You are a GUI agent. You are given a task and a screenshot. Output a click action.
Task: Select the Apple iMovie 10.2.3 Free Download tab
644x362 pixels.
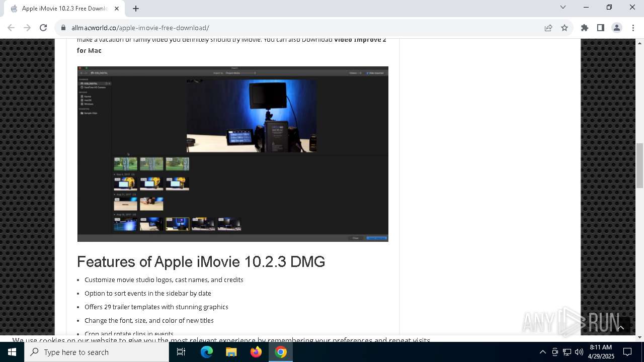click(x=64, y=9)
